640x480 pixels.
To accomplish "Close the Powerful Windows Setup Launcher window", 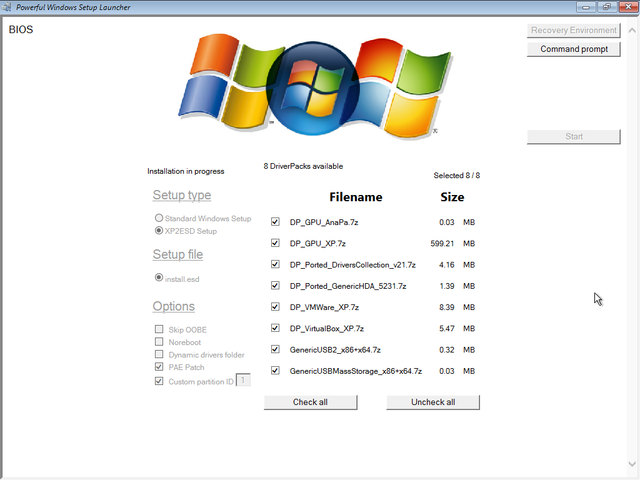I will (627, 7).
